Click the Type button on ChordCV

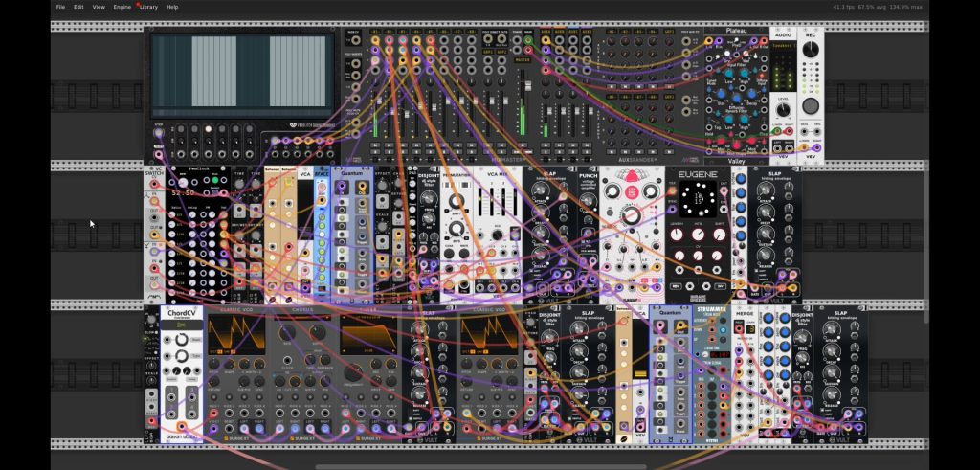pos(194,356)
